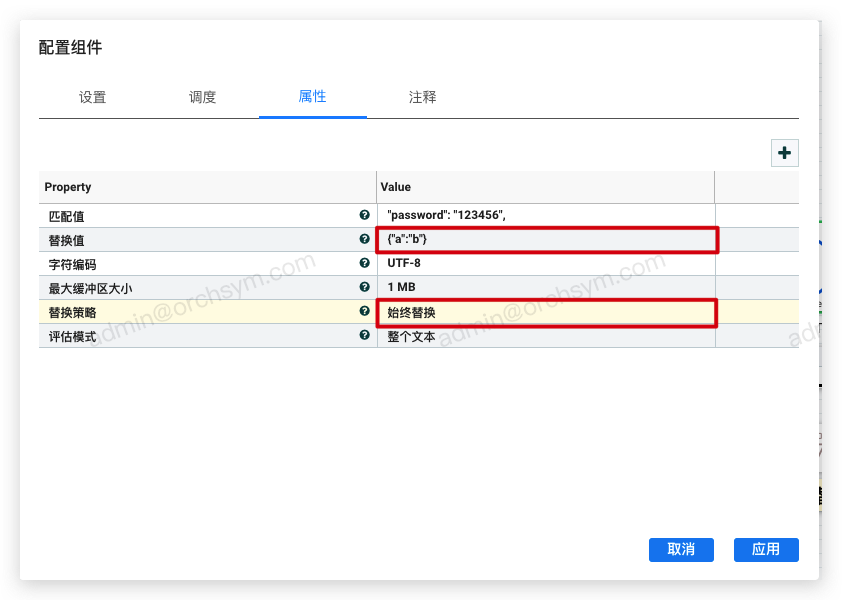Open the 替换策略 始终替换 dropdown
The image size is (842, 600).
[x=545, y=312]
